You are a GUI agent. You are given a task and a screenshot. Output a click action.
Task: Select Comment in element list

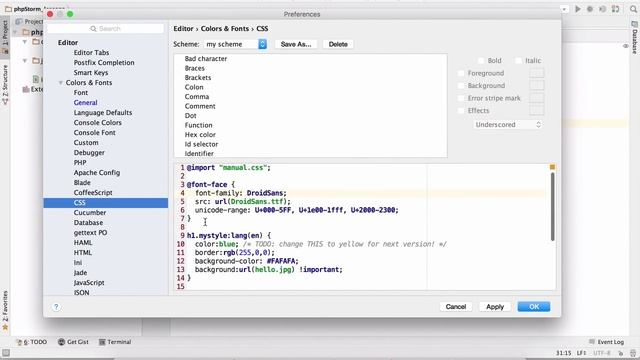coord(200,106)
